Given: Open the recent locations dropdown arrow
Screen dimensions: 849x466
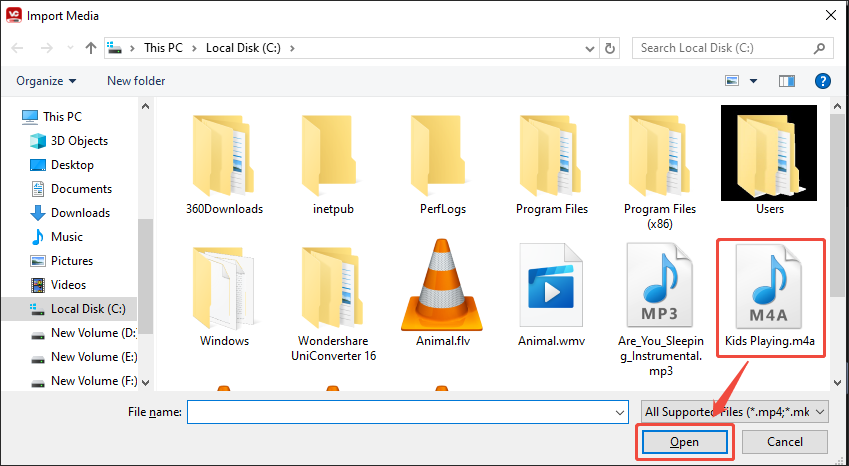Looking at the screenshot, I should (x=70, y=48).
